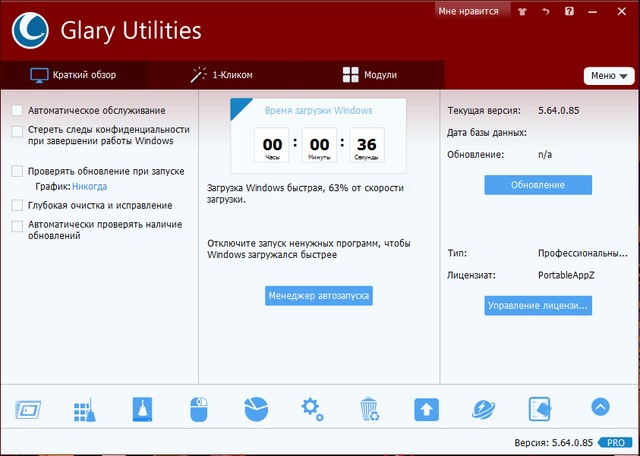The image size is (640, 456).
Task: Switch to the Модули tab
Action: pos(370,75)
